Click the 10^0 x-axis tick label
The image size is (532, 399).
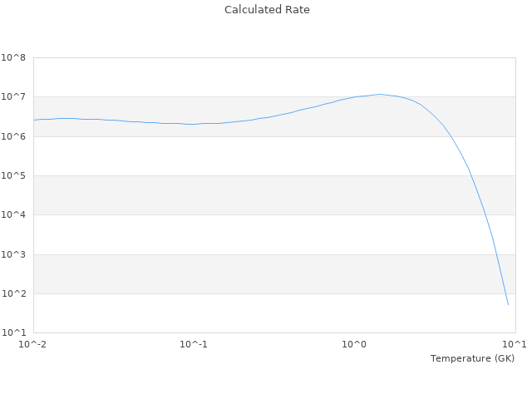(355, 344)
